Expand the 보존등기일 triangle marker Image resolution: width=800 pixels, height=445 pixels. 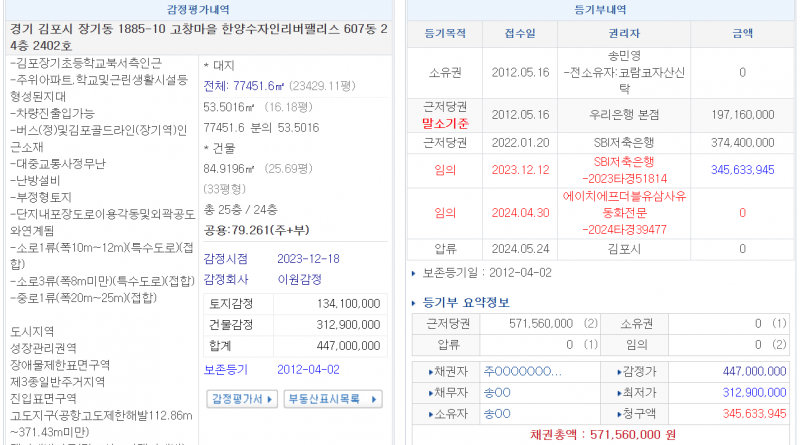[x=415, y=272]
